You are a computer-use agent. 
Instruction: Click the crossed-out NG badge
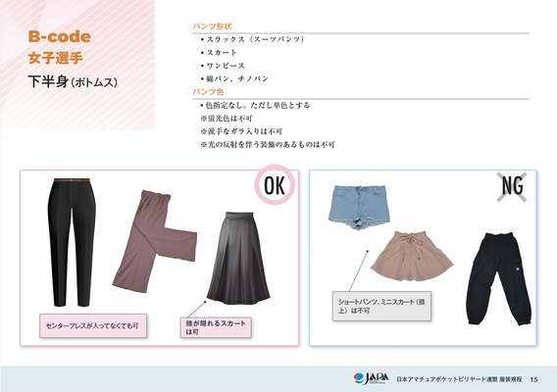click(512, 187)
